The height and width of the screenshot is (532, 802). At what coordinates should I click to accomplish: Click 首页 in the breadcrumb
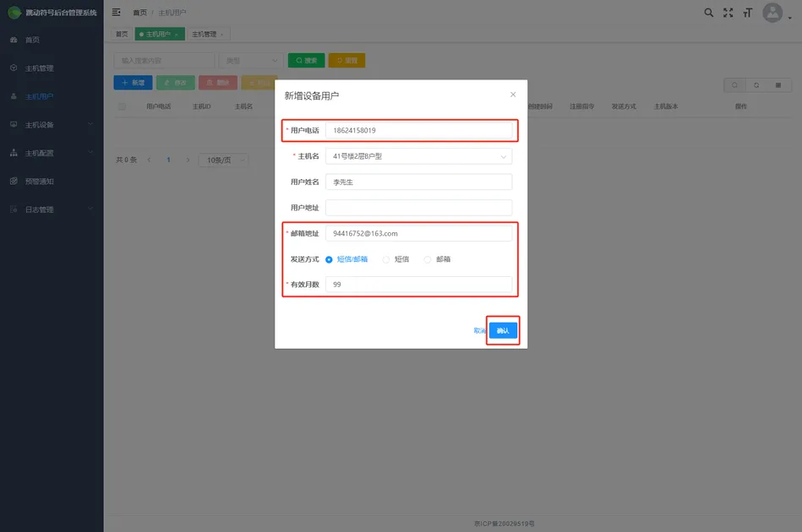(x=139, y=13)
